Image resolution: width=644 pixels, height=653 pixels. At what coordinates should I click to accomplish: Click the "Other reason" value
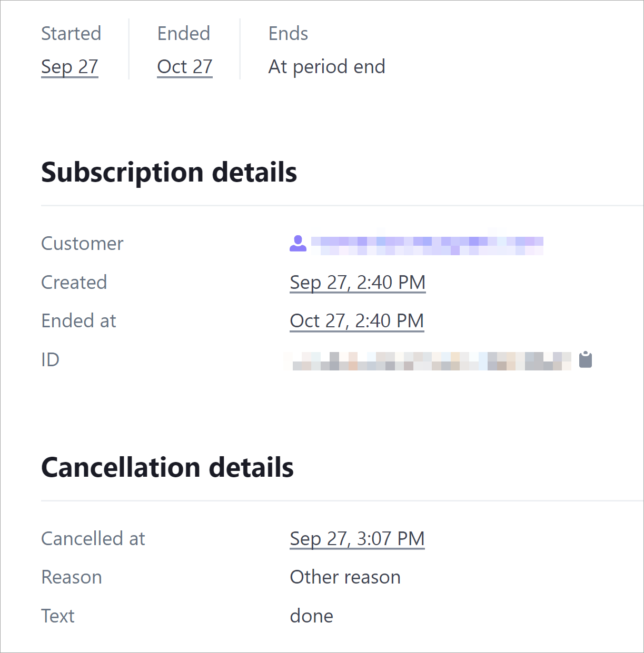(x=345, y=577)
